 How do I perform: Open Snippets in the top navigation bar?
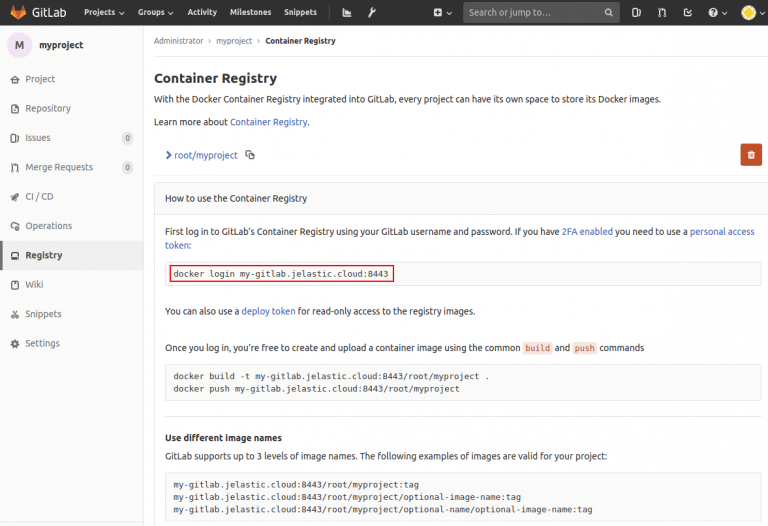[300, 12]
